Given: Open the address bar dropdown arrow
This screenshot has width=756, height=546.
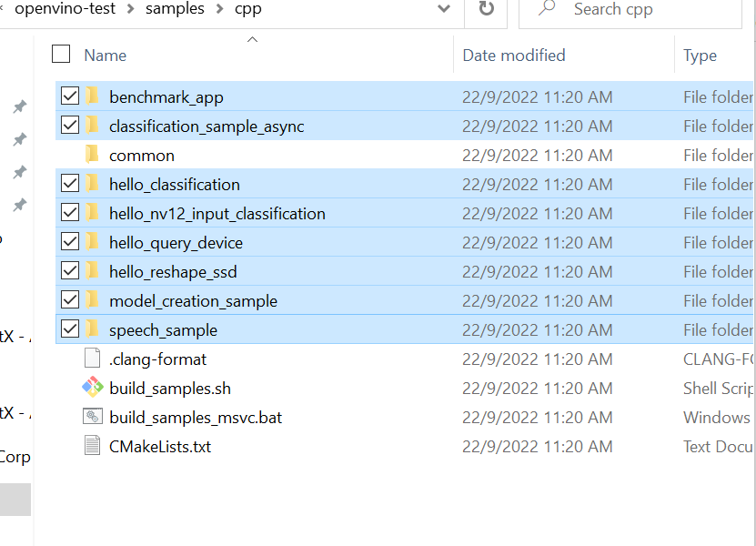Looking at the screenshot, I should pyautogui.click(x=444, y=9).
